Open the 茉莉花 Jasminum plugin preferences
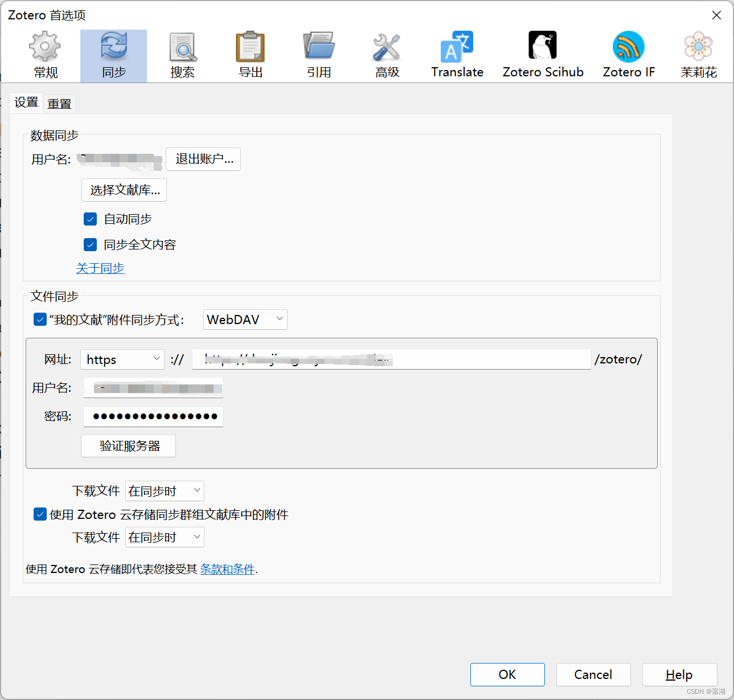 [699, 56]
